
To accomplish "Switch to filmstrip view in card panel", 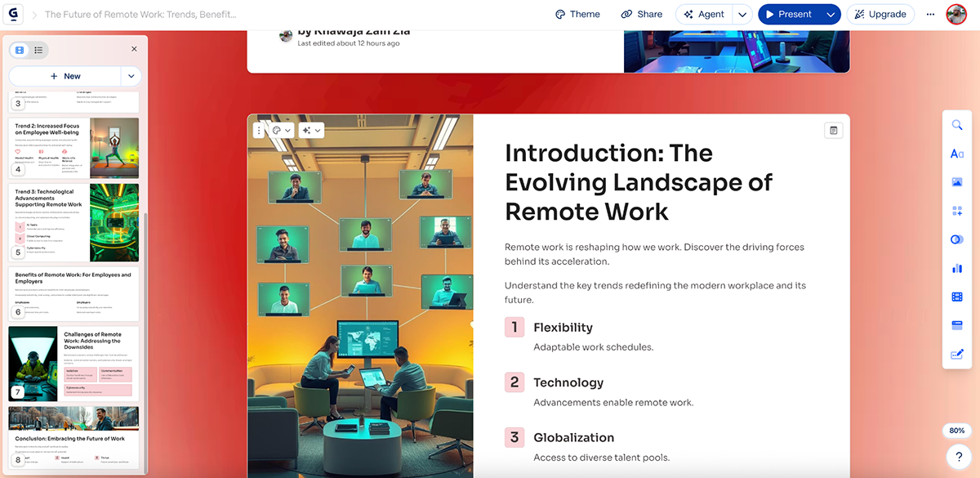I will tap(18, 50).
